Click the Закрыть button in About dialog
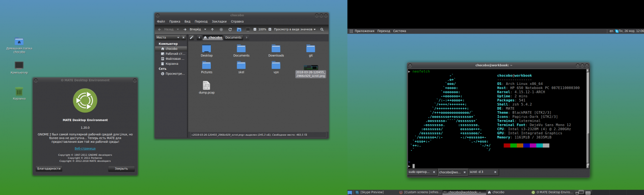 tap(121, 169)
